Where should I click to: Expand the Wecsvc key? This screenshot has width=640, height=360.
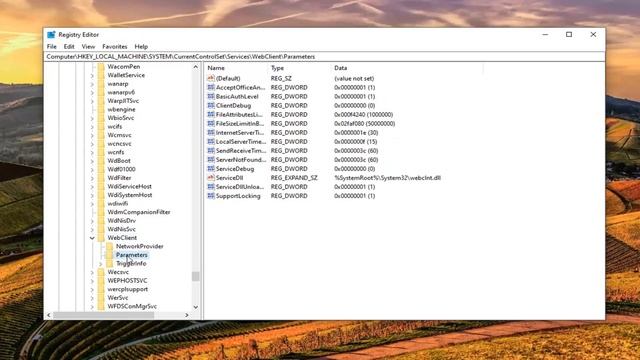coord(92,272)
